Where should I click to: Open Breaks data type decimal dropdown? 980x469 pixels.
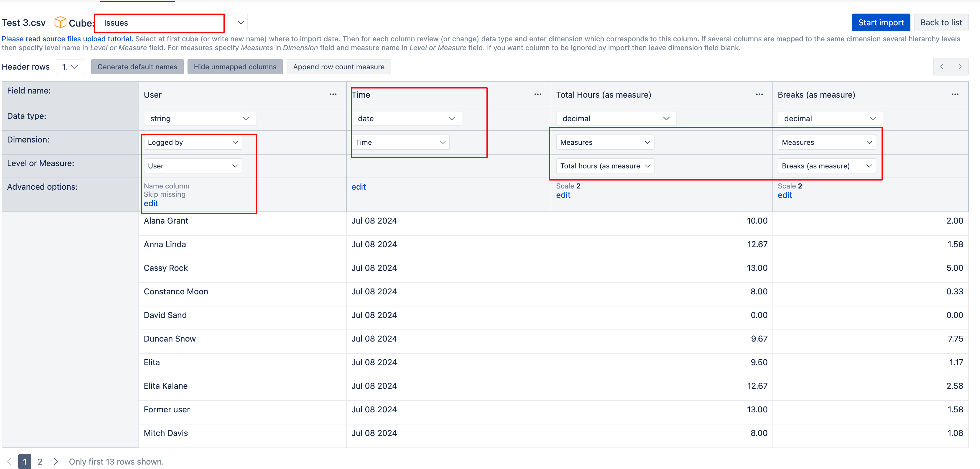tap(830, 118)
